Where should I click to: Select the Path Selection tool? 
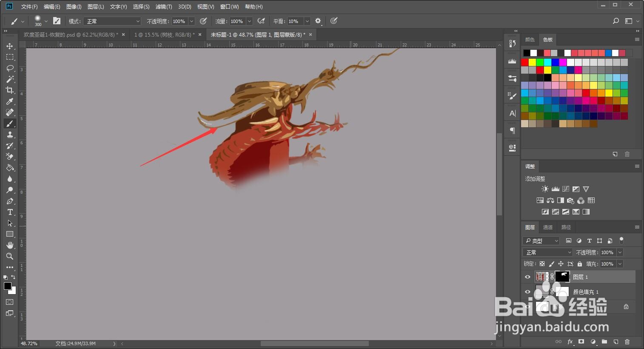[x=10, y=223]
